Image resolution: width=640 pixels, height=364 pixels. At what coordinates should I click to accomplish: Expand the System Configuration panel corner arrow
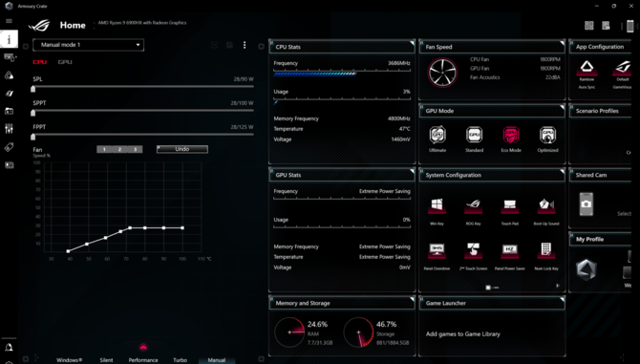click(x=562, y=172)
